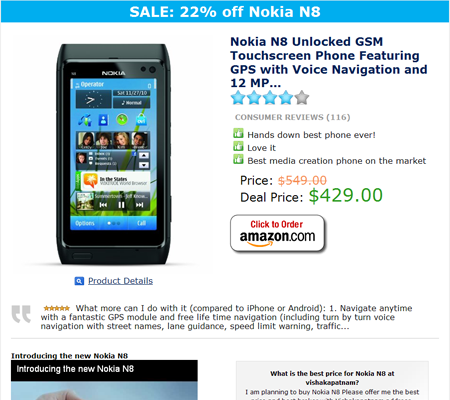The height and width of the screenshot is (400, 450).
Task: Open the 'Best media creation phone on the market' review
Action: (337, 161)
